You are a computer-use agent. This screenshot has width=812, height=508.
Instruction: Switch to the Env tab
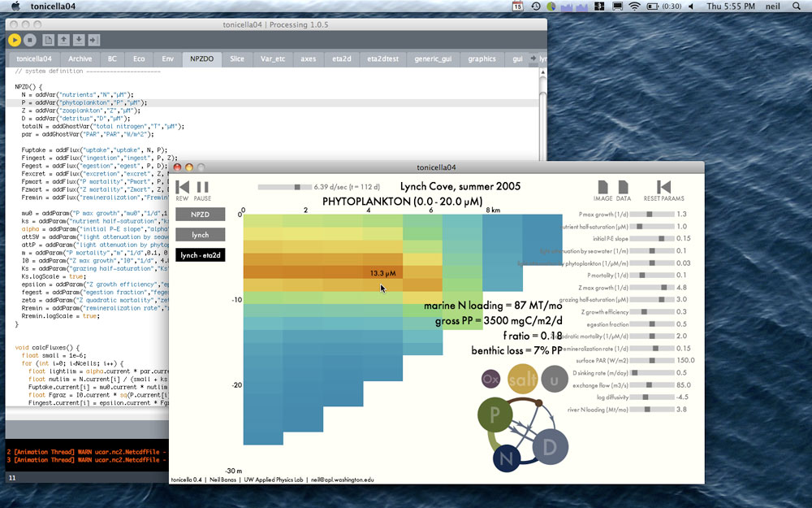point(167,59)
